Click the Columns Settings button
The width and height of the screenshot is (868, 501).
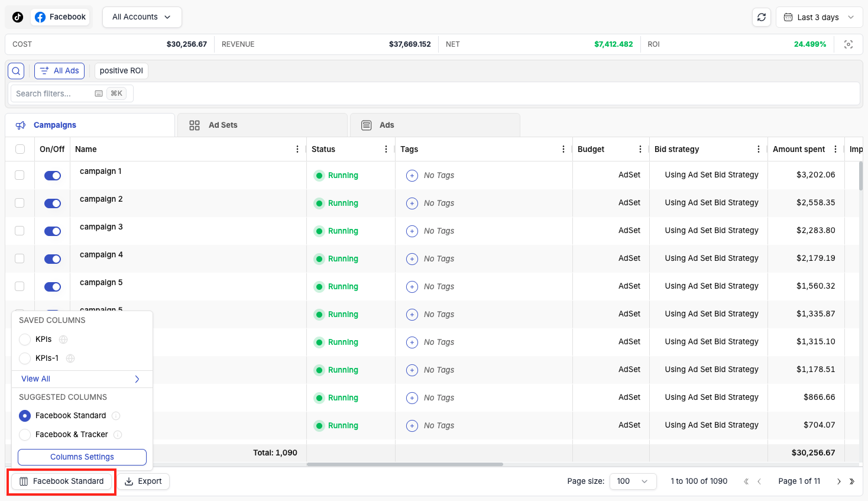tap(82, 457)
